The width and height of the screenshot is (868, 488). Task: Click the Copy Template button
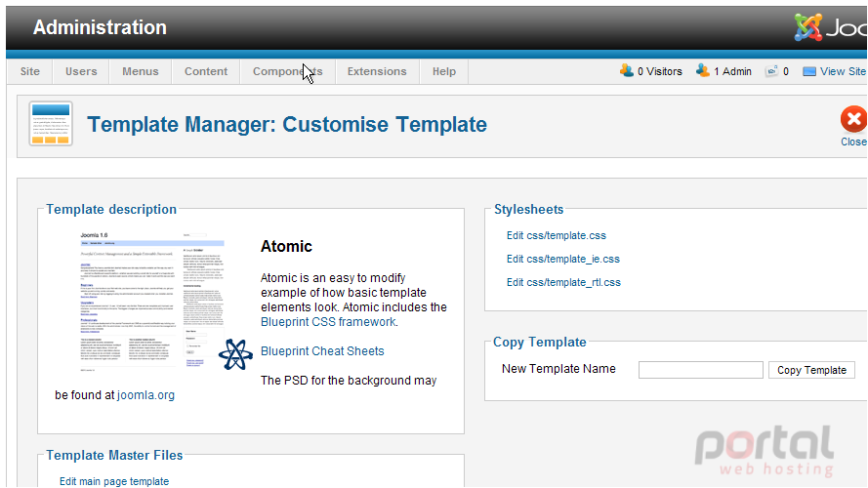click(811, 370)
